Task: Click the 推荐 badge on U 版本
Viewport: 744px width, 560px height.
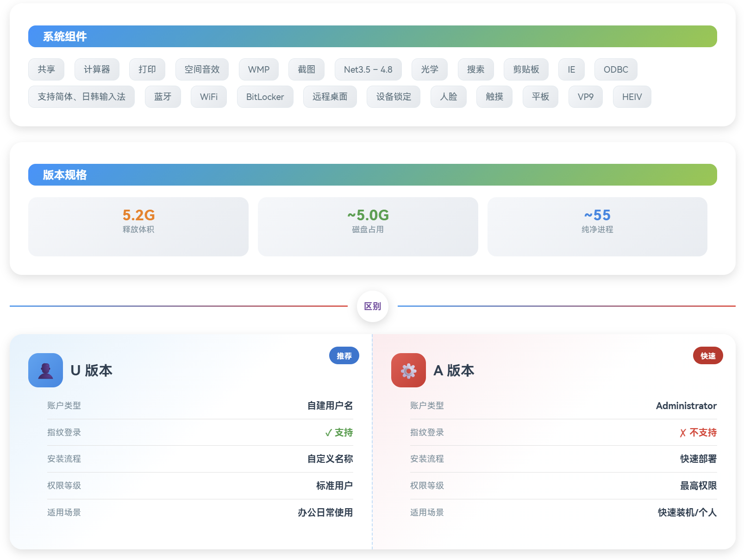Action: coord(344,356)
